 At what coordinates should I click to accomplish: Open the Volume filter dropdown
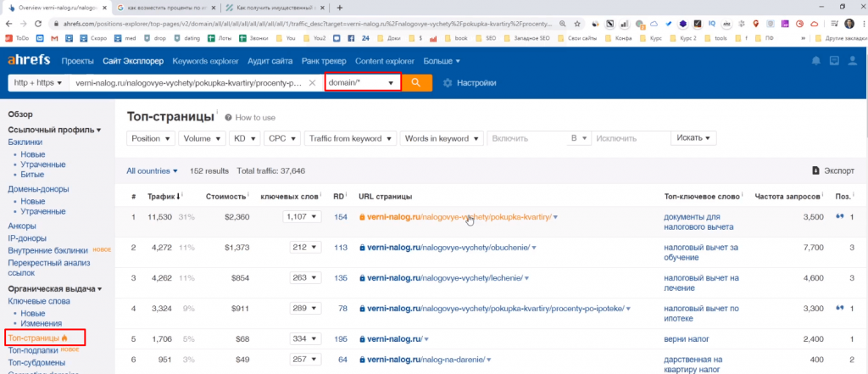(202, 138)
